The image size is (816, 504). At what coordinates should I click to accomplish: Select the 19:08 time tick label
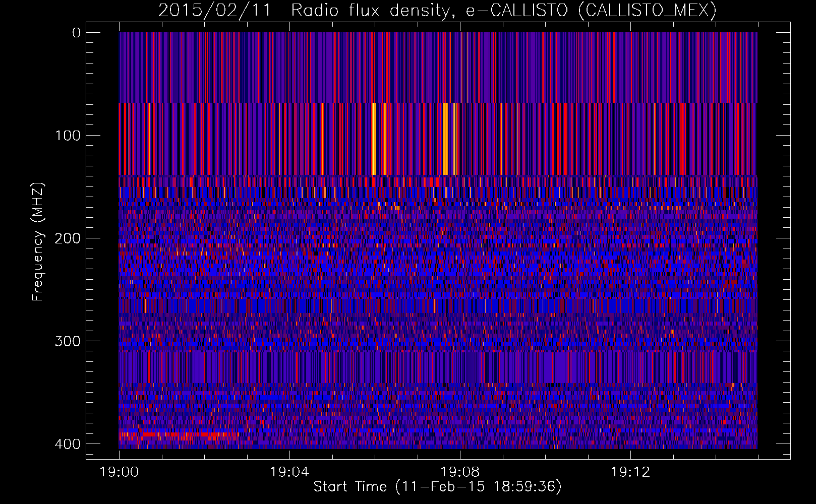[460, 472]
